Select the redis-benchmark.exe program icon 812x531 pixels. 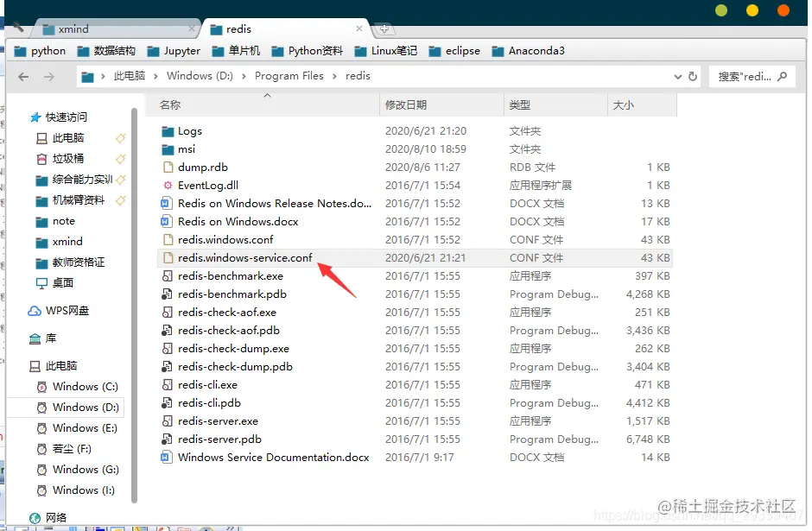[x=167, y=275]
